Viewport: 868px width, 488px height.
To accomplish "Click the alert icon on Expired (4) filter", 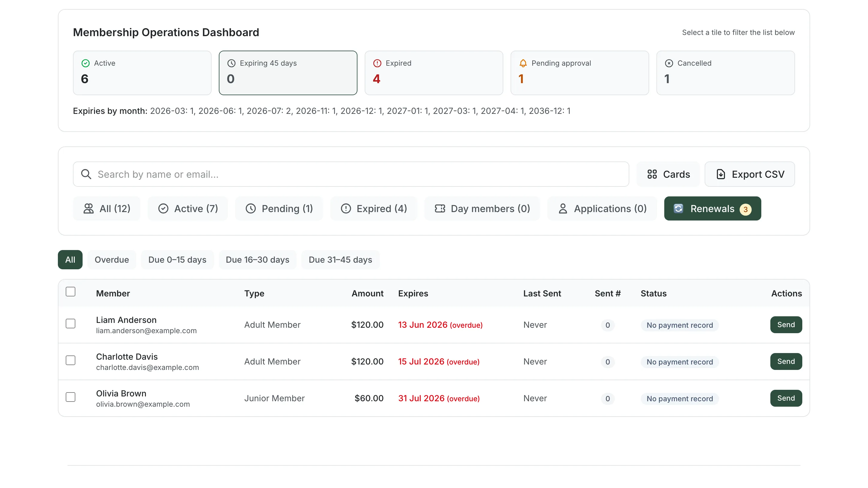I will tap(346, 208).
